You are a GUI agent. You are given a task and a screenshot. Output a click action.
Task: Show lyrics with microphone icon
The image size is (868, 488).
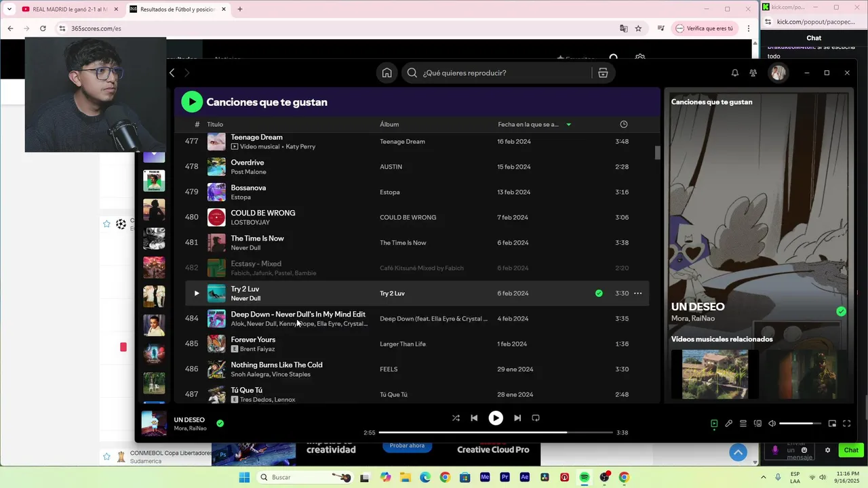[x=728, y=424]
